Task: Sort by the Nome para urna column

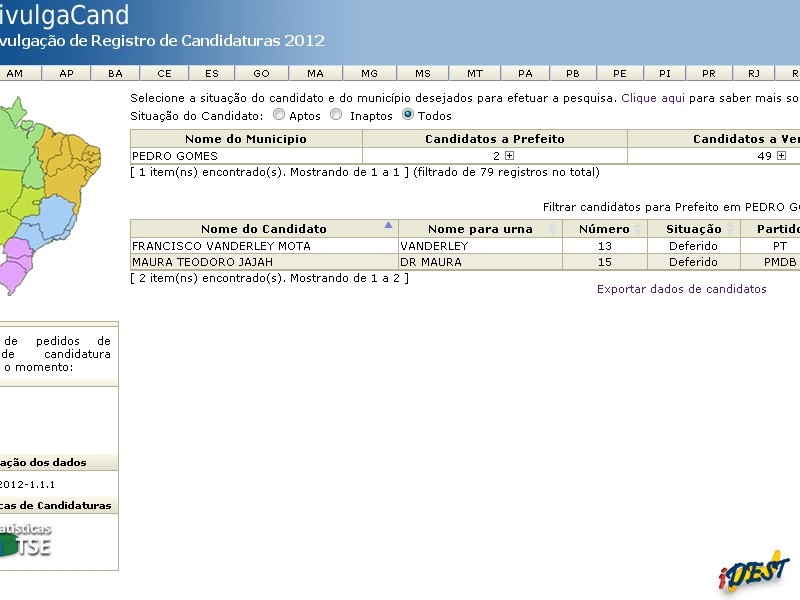Action: coord(480,229)
